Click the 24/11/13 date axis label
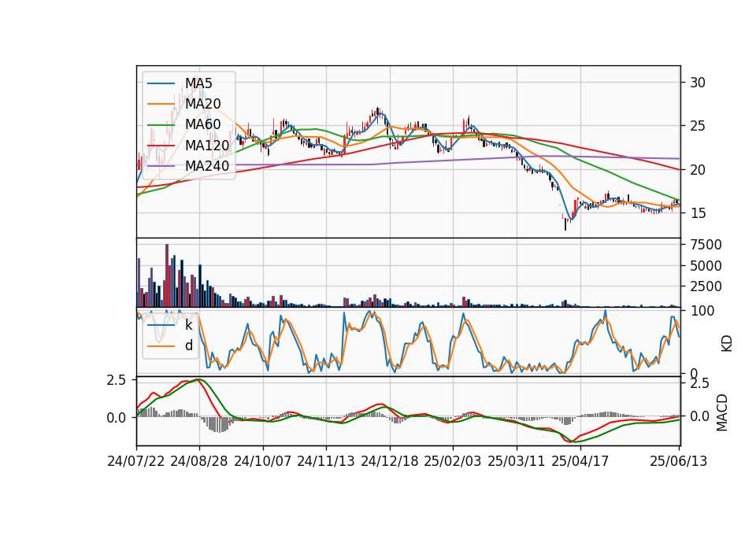The height and width of the screenshot is (543, 756). tap(326, 461)
